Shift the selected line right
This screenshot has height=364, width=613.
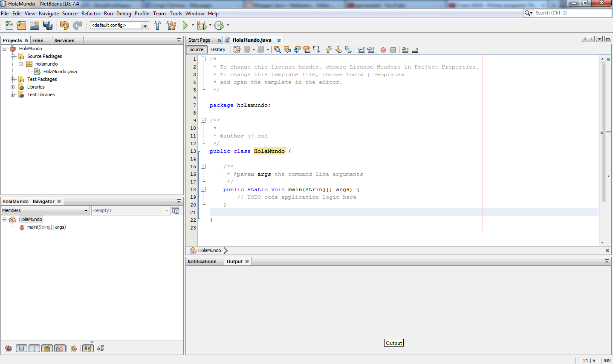(371, 50)
